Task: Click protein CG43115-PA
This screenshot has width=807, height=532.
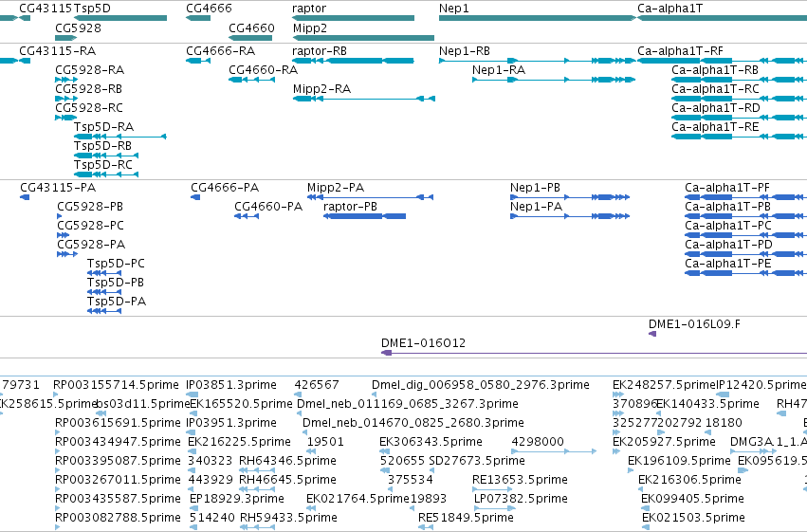Action: pyautogui.click(x=58, y=188)
